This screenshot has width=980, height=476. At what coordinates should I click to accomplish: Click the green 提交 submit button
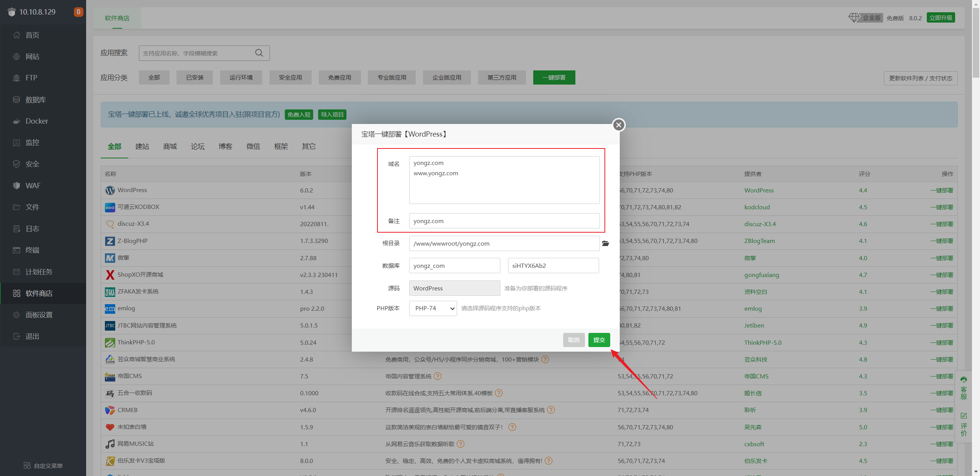pyautogui.click(x=599, y=340)
